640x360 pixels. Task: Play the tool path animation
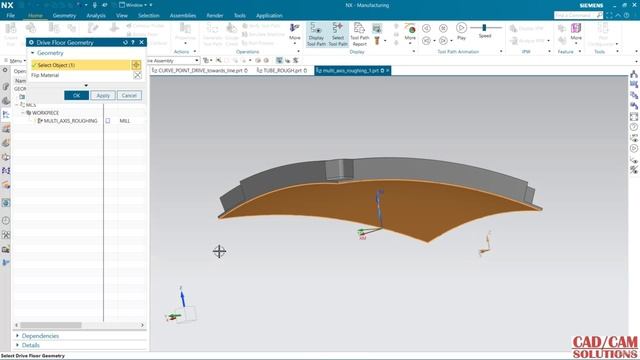click(x=461, y=28)
